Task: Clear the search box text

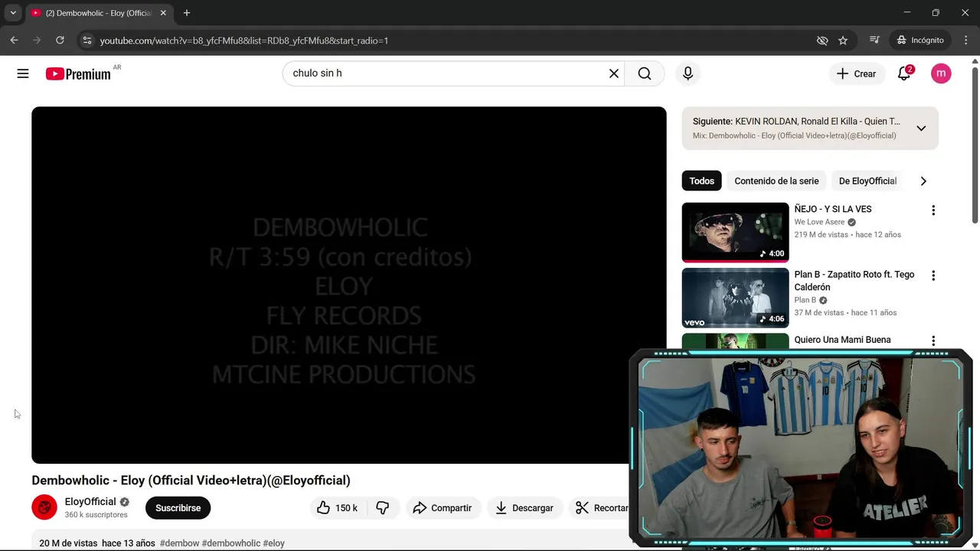Action: (614, 73)
